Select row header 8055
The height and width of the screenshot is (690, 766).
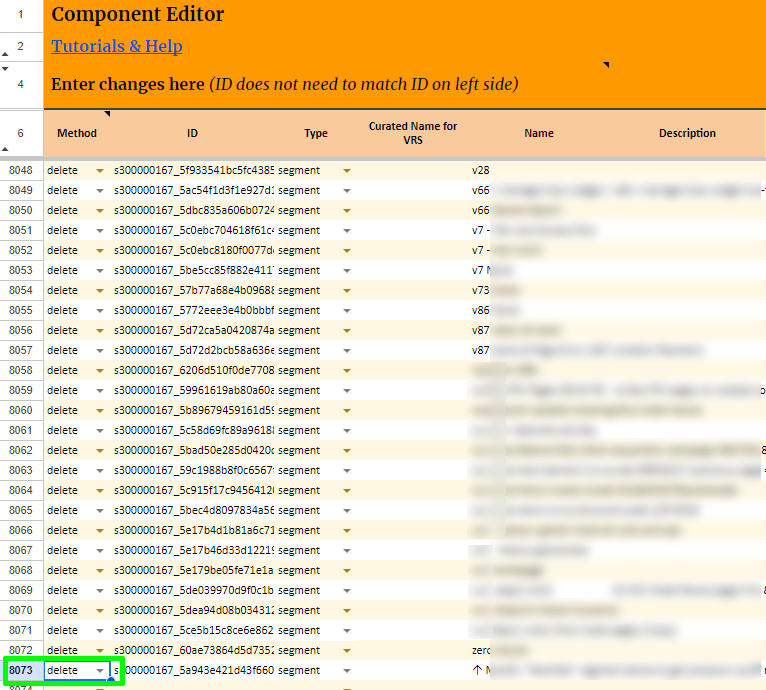pos(21,310)
